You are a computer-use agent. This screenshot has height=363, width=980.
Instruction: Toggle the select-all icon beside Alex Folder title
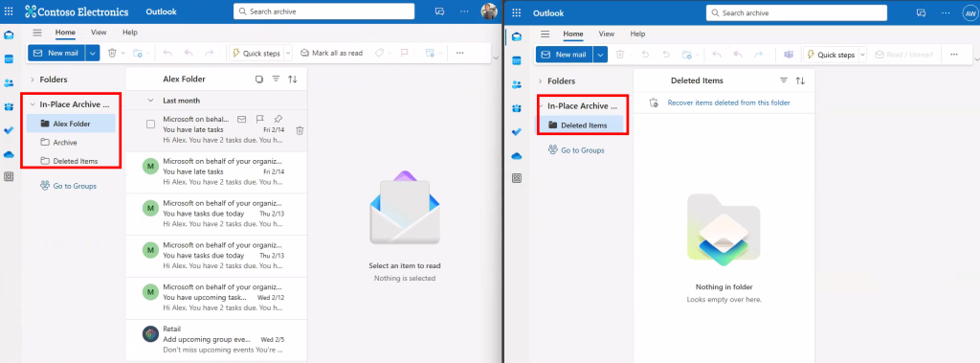click(x=258, y=79)
